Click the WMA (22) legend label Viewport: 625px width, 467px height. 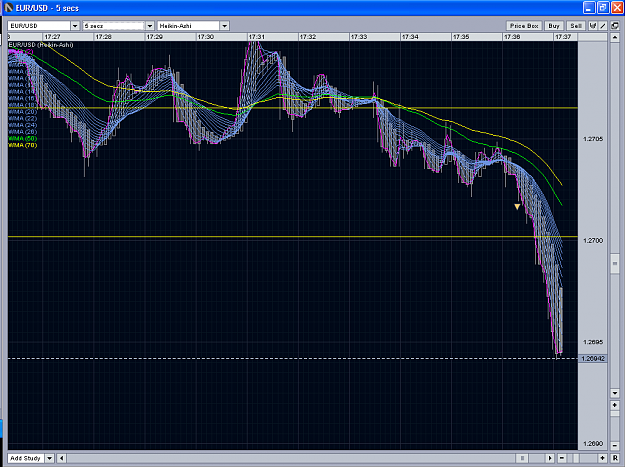pyautogui.click(x=23, y=119)
